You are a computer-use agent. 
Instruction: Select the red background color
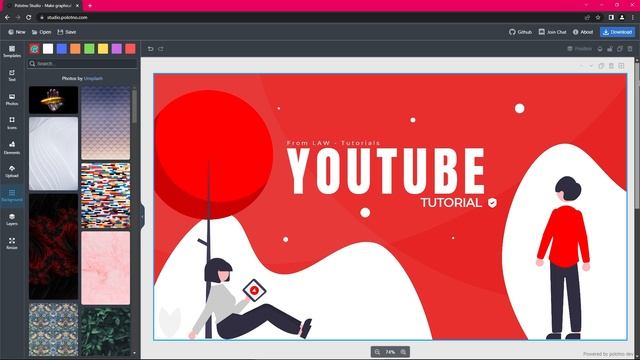pyautogui.click(x=130, y=49)
